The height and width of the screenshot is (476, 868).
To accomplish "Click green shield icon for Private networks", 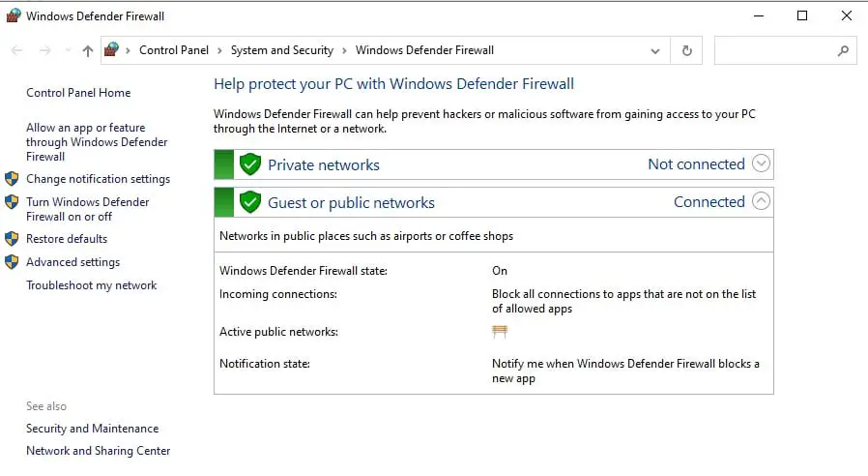I will point(250,164).
